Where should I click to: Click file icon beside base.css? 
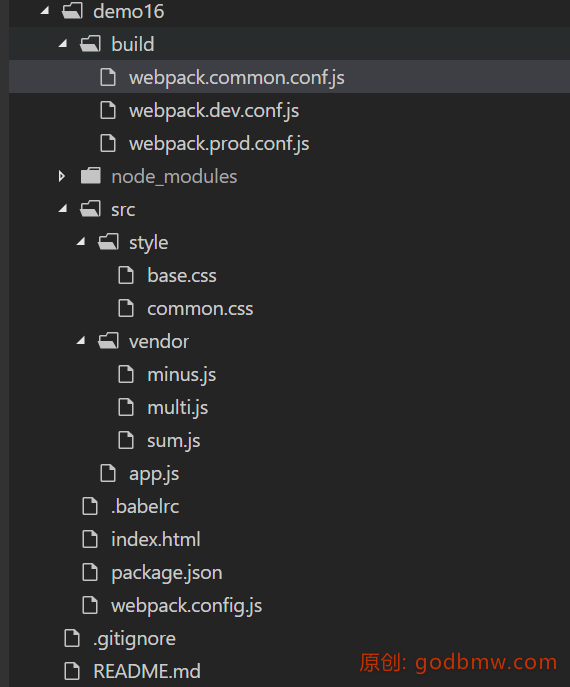tap(126, 275)
